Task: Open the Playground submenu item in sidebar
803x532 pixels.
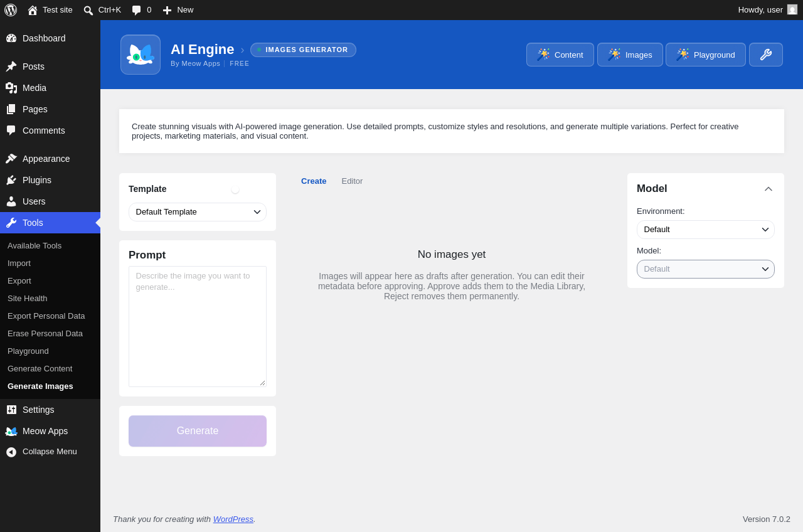Action: pyautogui.click(x=28, y=351)
